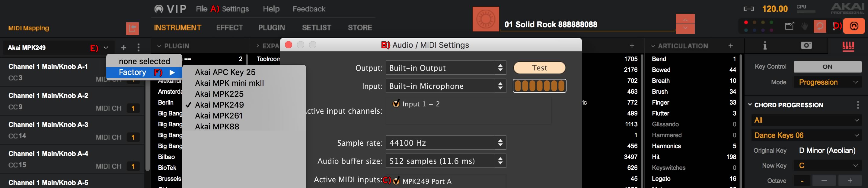
Task: Click the orange knob control button
Action: click(854, 26)
